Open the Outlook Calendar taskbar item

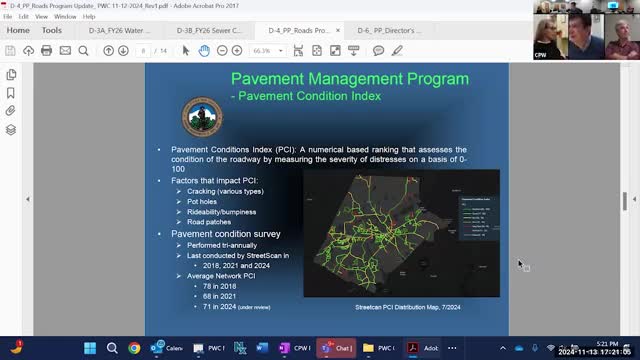[167, 348]
